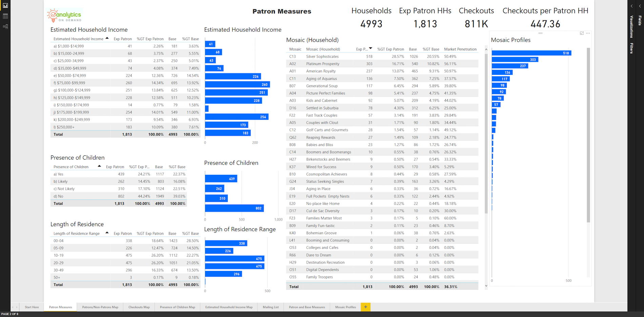Select the Patron Measures tab
Viewport: 644px width, 317px height.
pos(60,307)
